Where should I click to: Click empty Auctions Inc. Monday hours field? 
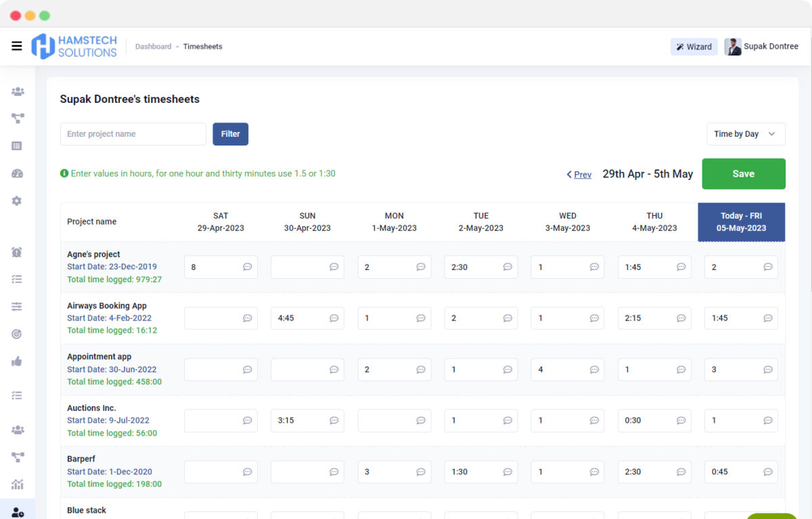[394, 420]
